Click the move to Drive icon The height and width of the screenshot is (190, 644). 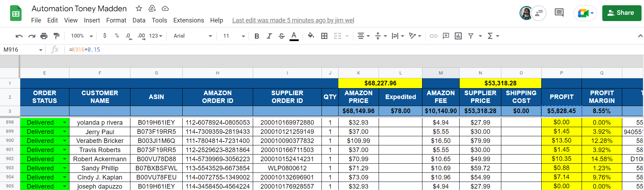tap(152, 8)
